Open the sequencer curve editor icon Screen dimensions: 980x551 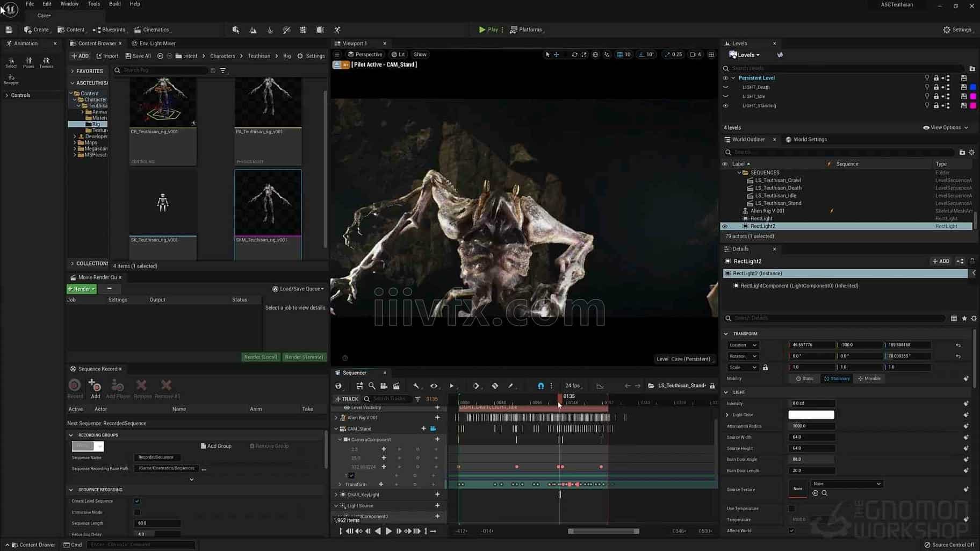tap(600, 386)
